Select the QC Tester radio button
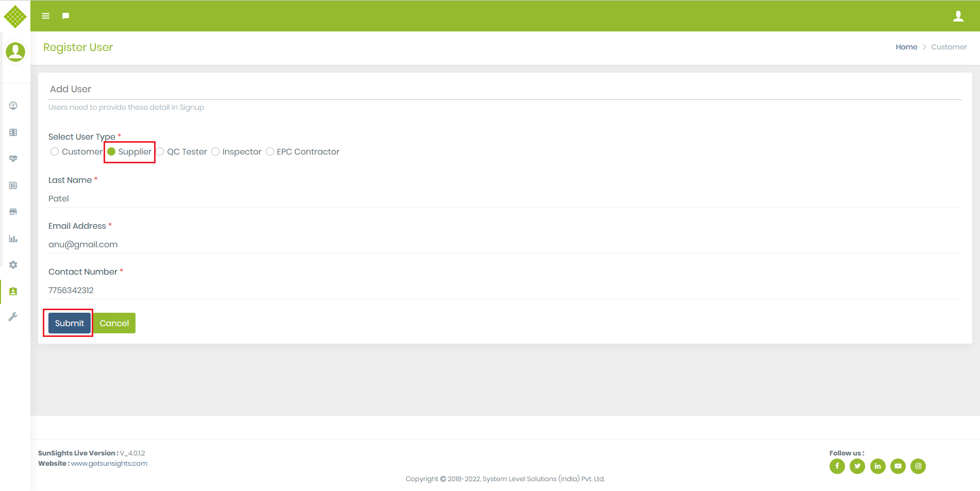Image resolution: width=980 pixels, height=491 pixels. (160, 151)
